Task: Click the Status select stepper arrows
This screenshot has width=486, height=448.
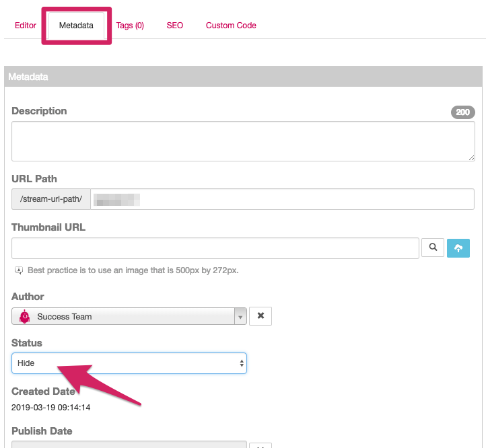Action: pyautogui.click(x=242, y=363)
